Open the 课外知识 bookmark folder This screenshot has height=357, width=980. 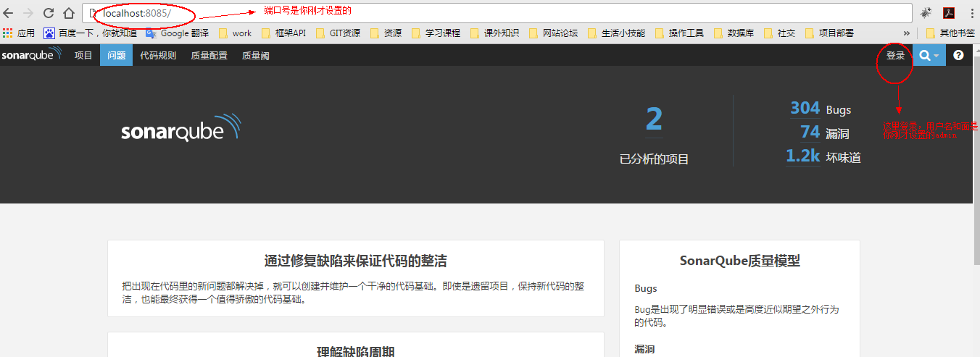point(495,33)
